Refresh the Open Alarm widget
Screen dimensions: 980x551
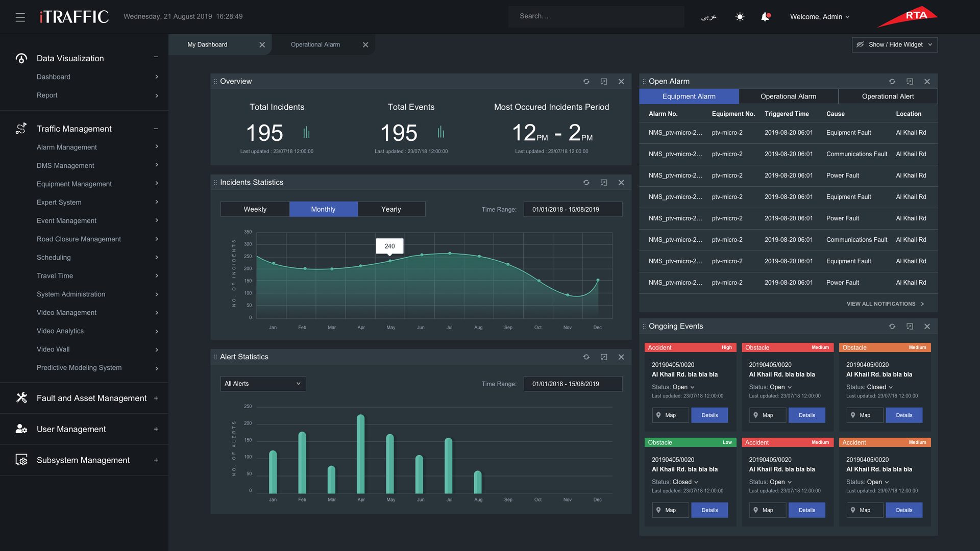point(892,82)
